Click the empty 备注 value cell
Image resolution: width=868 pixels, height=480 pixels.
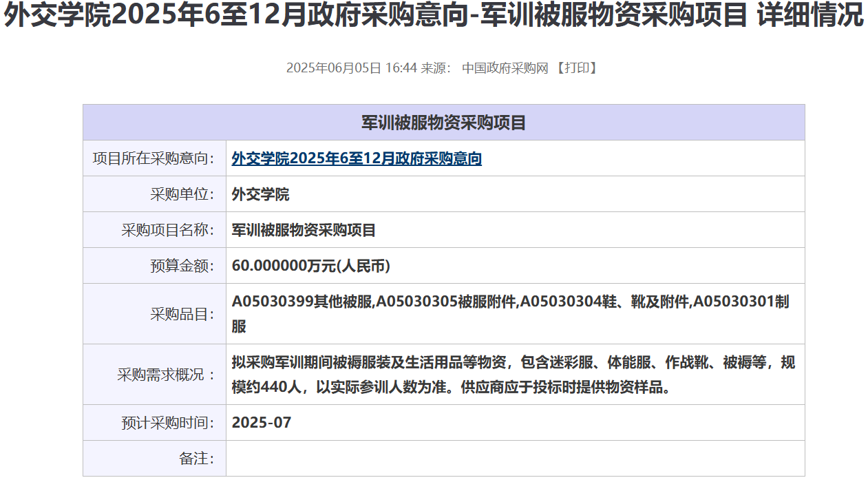click(515, 459)
